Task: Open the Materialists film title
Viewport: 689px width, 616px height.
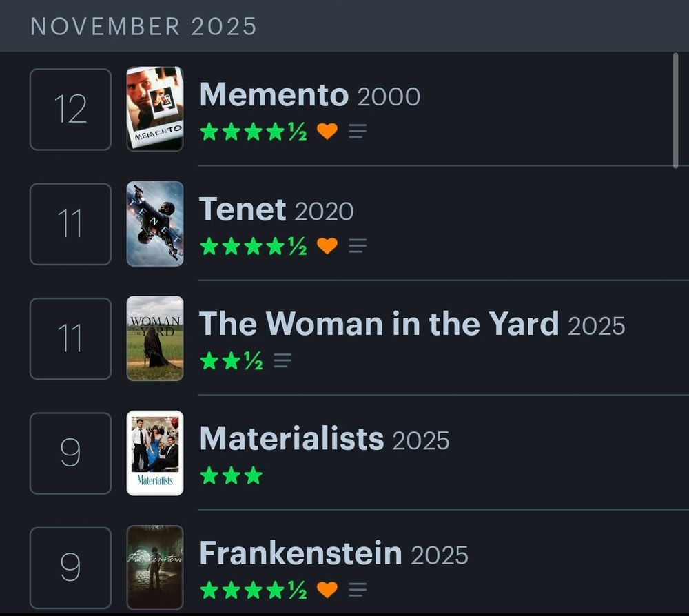Action: tap(291, 438)
